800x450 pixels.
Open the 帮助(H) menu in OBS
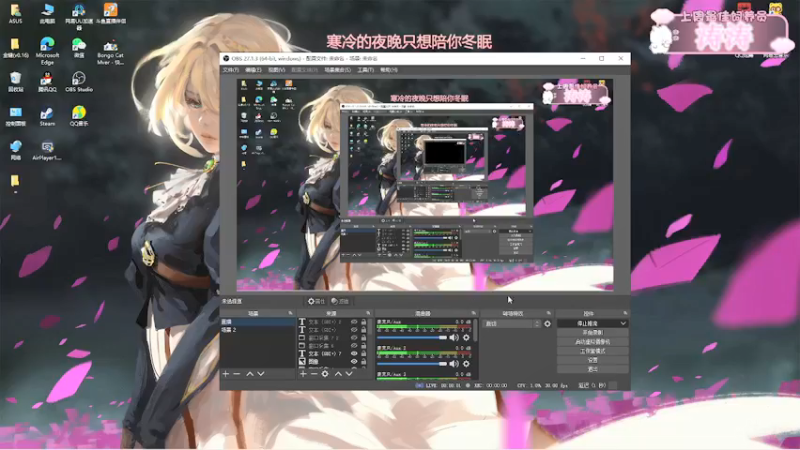pos(388,70)
